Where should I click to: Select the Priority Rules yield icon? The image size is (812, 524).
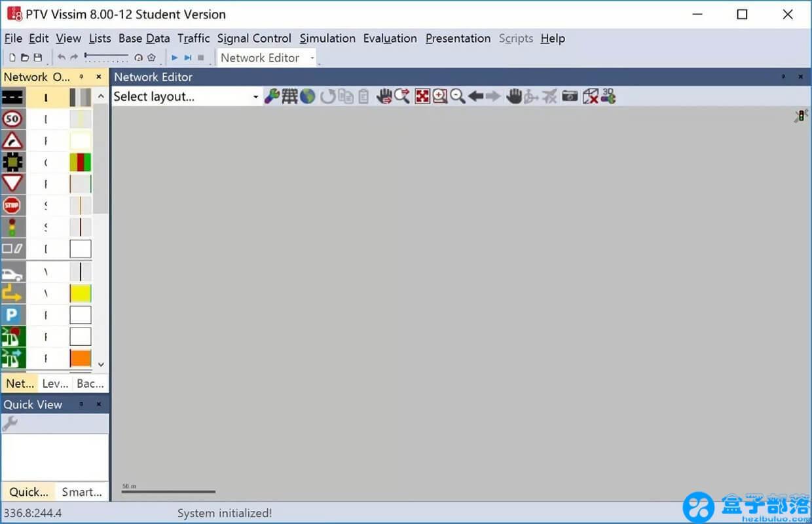tap(13, 183)
